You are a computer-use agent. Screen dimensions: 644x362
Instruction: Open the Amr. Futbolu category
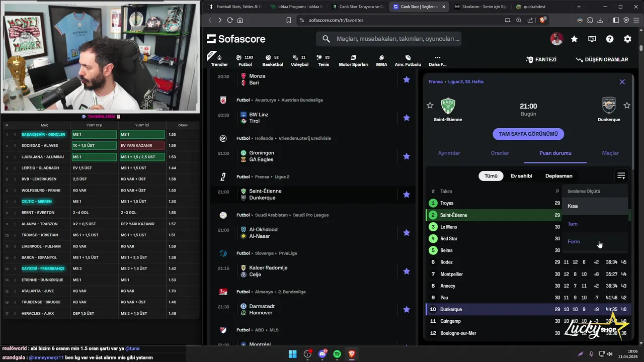(408, 60)
